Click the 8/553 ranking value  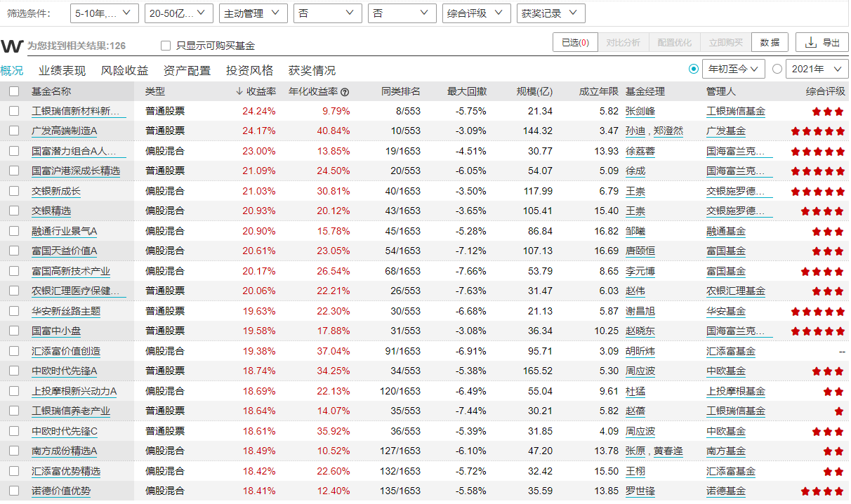tap(408, 111)
